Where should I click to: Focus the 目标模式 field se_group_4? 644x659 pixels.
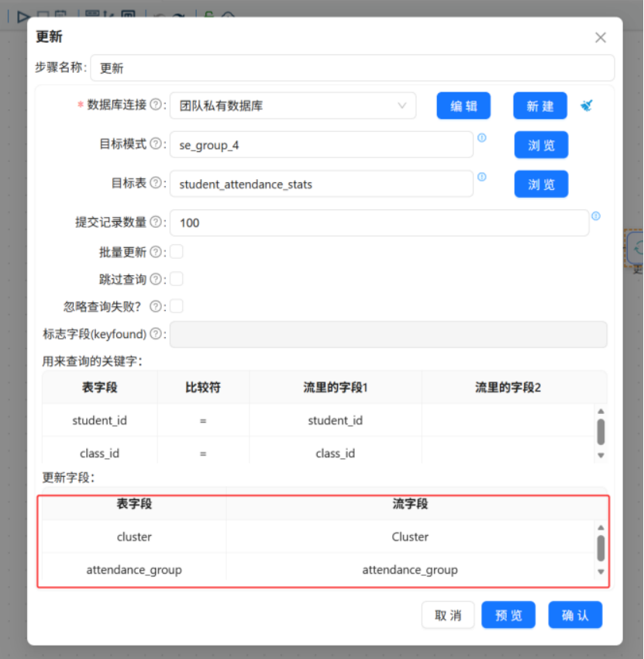[322, 145]
